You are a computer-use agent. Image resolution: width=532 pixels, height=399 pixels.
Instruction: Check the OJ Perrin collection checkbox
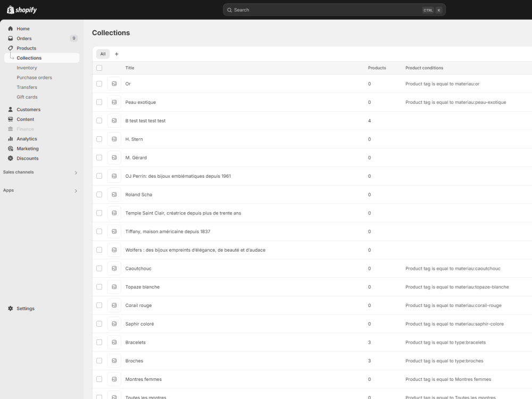[x=99, y=176]
